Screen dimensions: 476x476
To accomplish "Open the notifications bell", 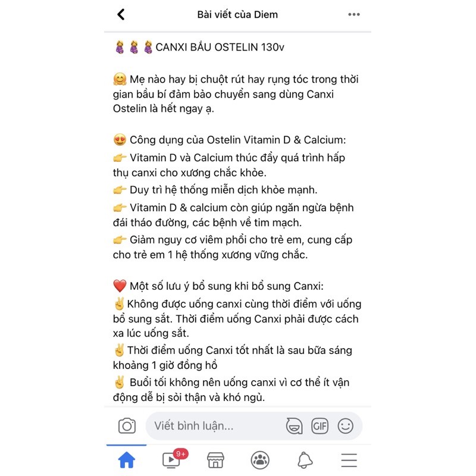I will click(x=305, y=459).
